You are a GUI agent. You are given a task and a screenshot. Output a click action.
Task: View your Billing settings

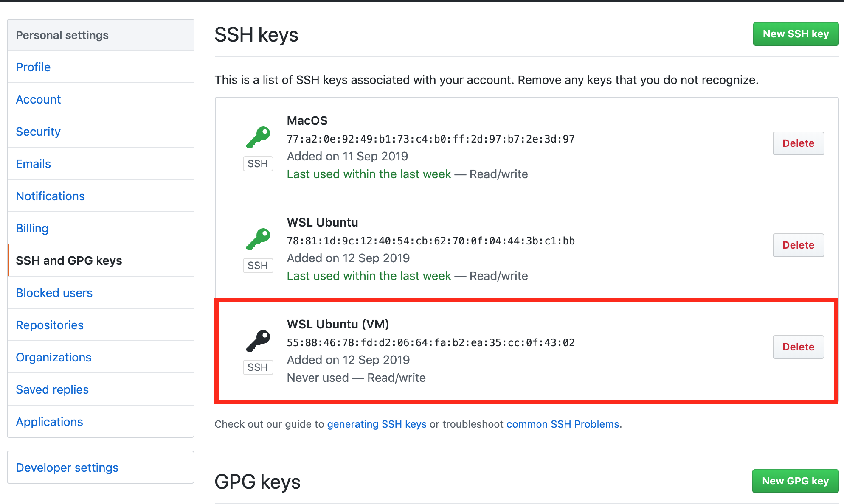pos(32,228)
